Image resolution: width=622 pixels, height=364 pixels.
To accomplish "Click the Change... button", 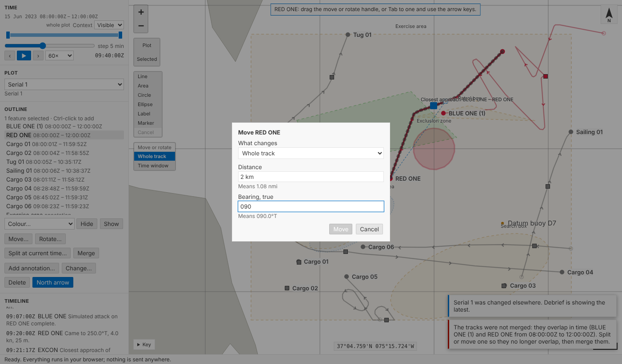I will tap(79, 268).
